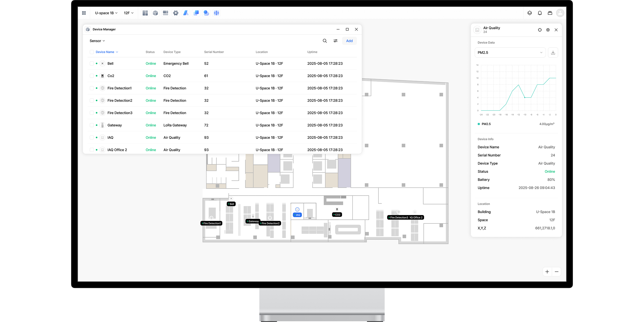Open the notifications bell icon
644x322 pixels.
click(x=540, y=13)
